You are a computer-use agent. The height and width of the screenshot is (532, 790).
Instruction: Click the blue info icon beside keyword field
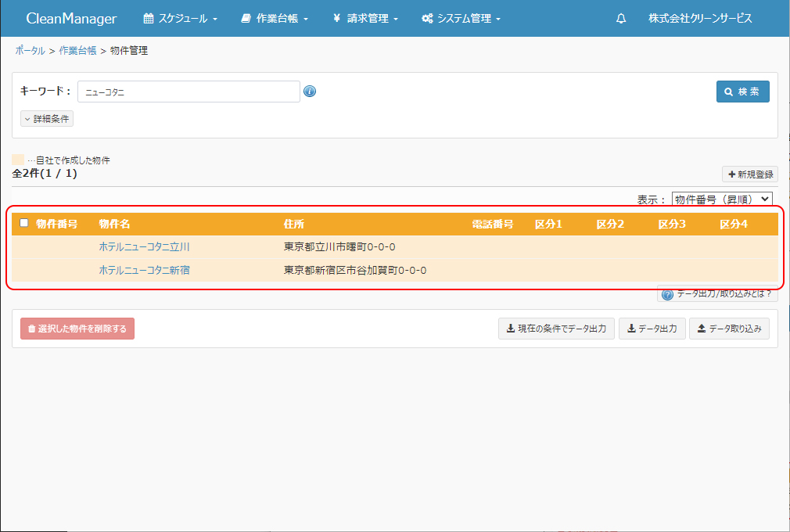click(x=310, y=92)
